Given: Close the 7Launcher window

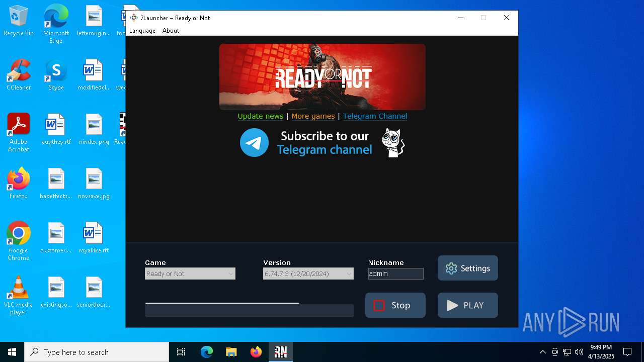Looking at the screenshot, I should click(507, 18).
